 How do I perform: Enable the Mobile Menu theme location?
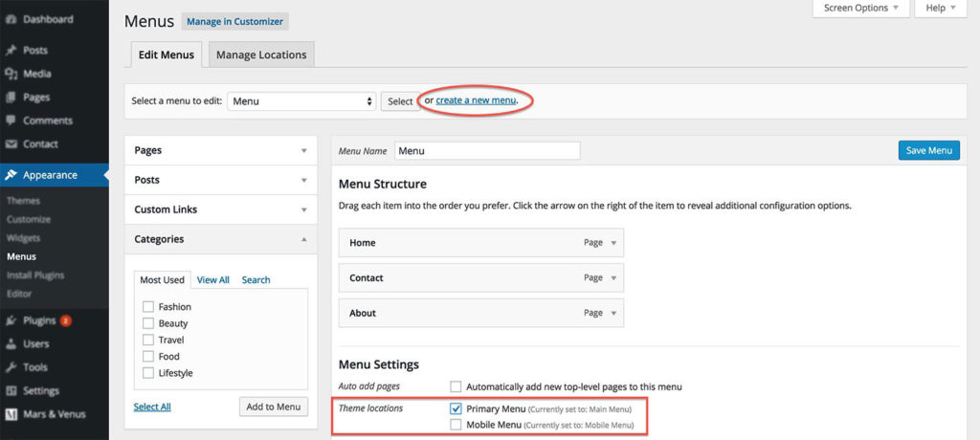[456, 425]
